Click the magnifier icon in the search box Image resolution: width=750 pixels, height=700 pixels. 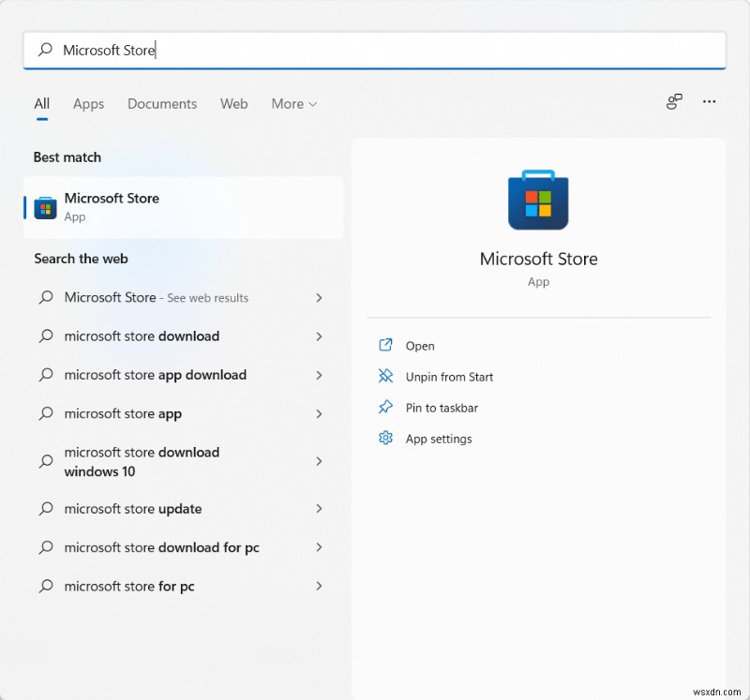pos(44,51)
